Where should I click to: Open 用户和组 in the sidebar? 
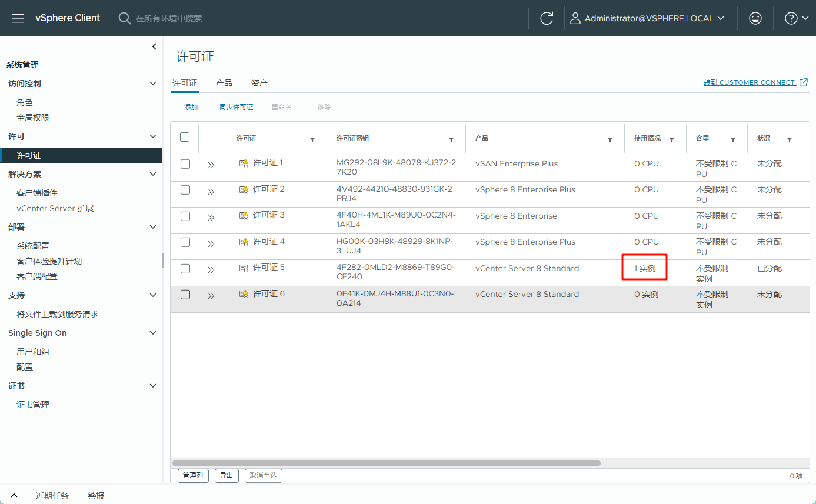click(33, 352)
